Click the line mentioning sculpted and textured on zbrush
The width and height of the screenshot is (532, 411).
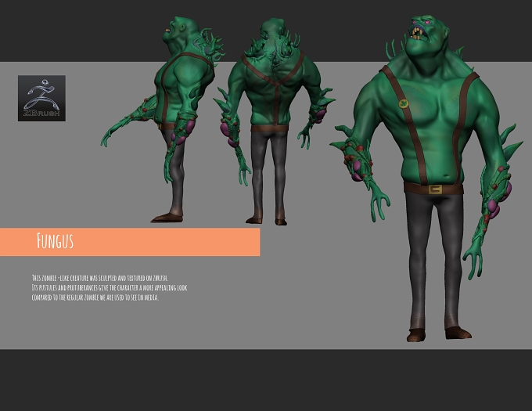(x=100, y=278)
